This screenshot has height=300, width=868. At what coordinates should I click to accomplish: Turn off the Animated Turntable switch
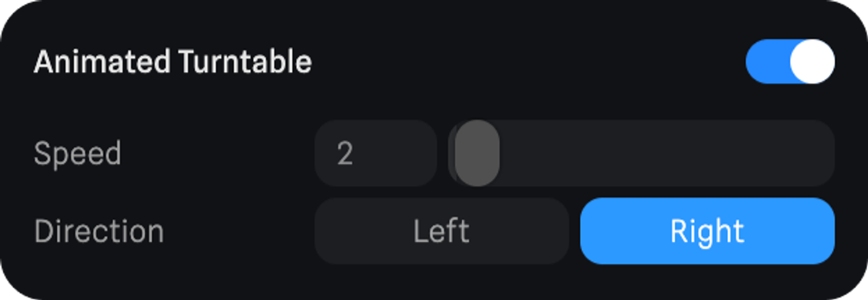(790, 61)
